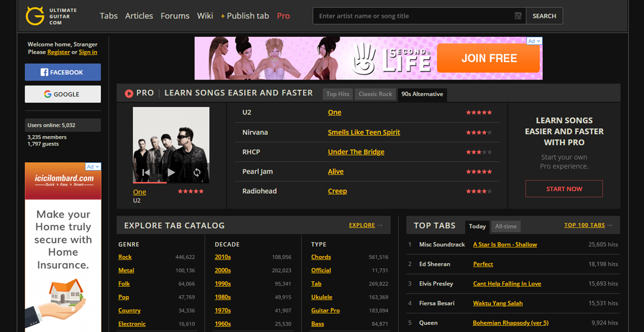Switch to the Top Hits tab
The image size is (644, 332).
pyautogui.click(x=338, y=94)
